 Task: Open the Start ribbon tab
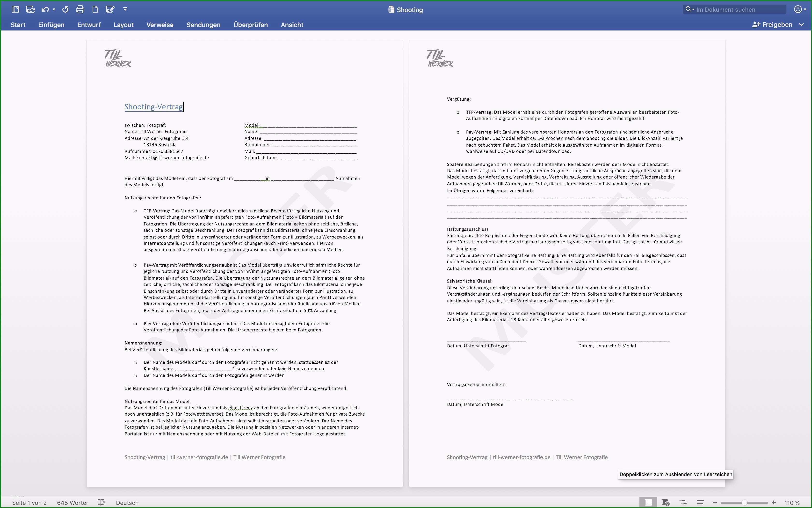coord(18,25)
